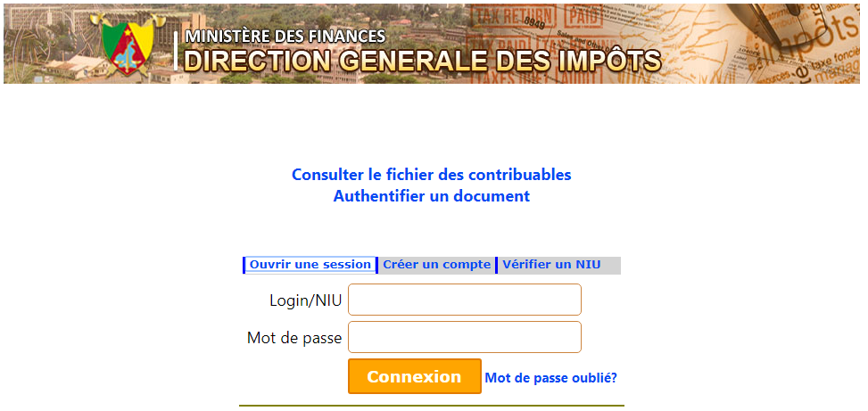Click the blue marker before 'Ouvrir une session'
Image resolution: width=868 pixels, height=411 pixels.
pos(244,265)
